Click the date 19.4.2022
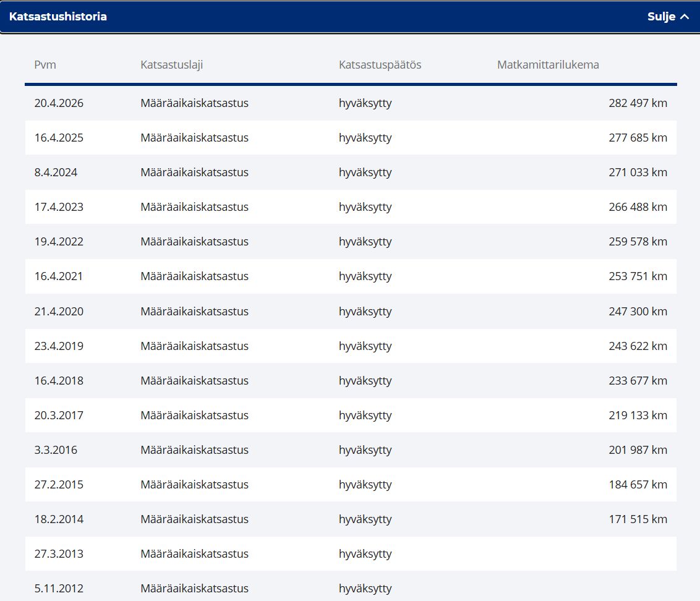 59,242
